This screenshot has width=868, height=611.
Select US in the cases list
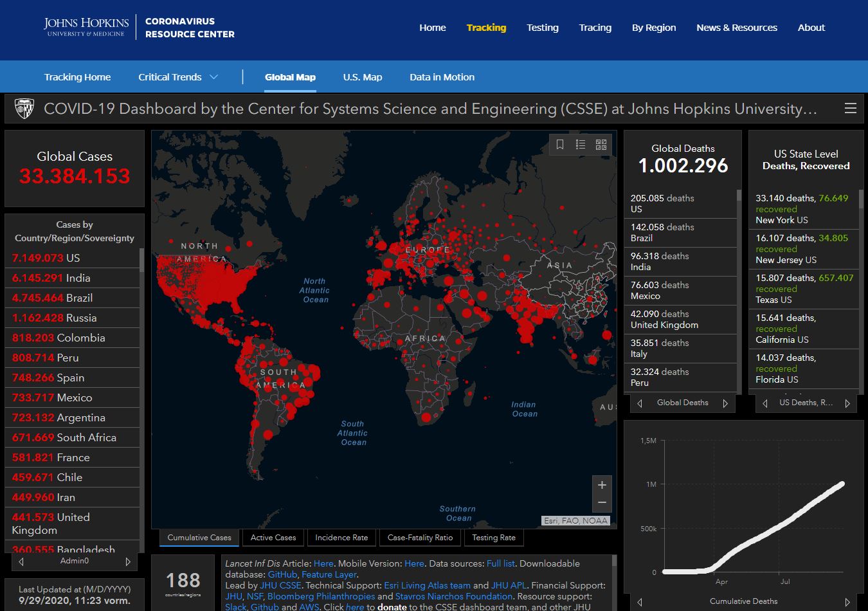72,258
